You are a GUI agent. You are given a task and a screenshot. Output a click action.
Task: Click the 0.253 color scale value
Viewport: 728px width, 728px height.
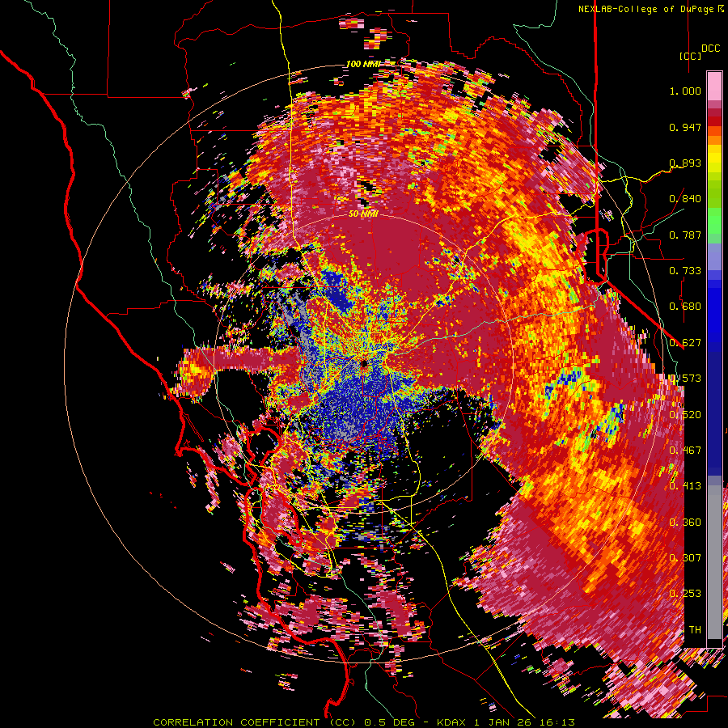point(685,594)
